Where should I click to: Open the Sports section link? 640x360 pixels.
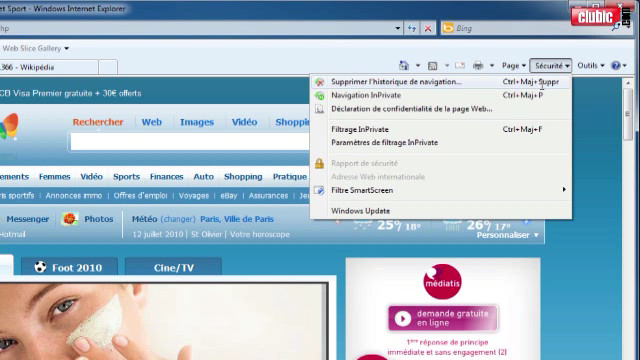click(127, 177)
